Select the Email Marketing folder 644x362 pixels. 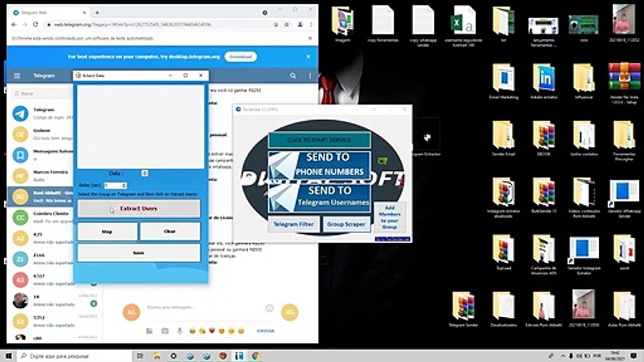[x=503, y=81]
